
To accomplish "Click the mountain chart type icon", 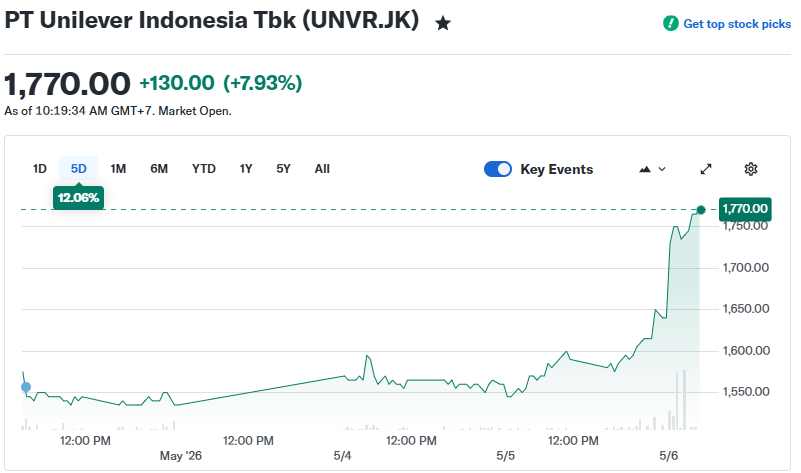I will tap(645, 169).
